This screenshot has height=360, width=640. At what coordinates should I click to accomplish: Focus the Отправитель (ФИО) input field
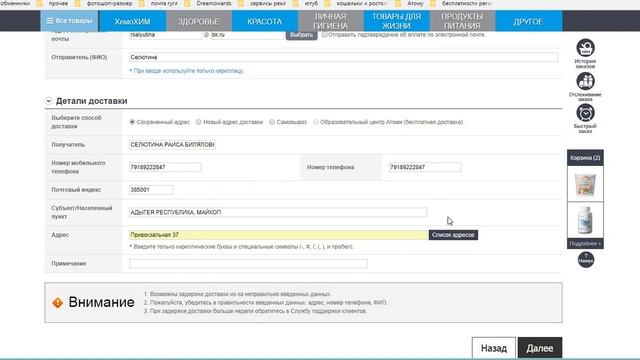[343, 57]
